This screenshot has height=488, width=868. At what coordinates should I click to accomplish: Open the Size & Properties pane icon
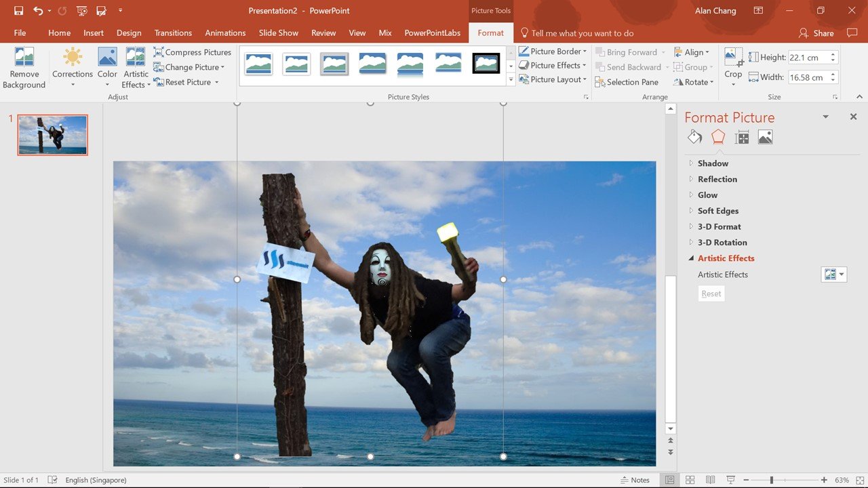pyautogui.click(x=742, y=138)
